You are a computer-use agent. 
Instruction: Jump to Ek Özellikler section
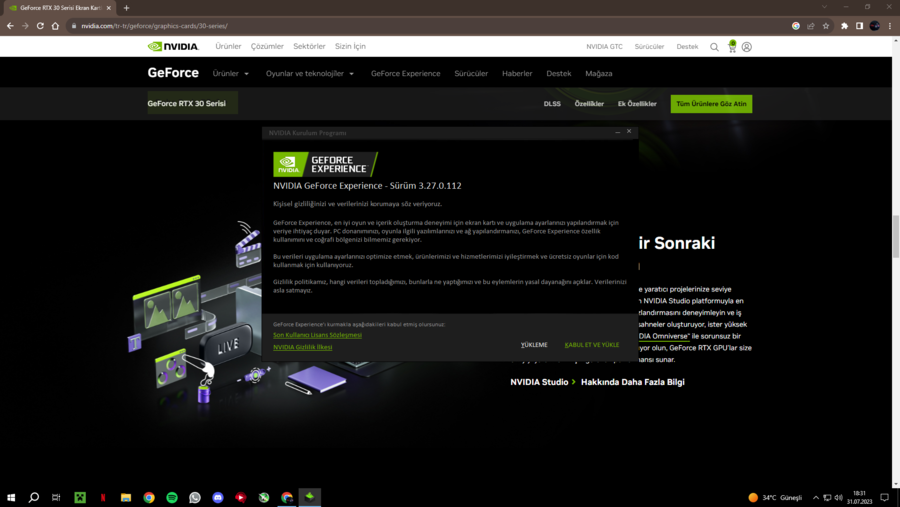(x=637, y=104)
